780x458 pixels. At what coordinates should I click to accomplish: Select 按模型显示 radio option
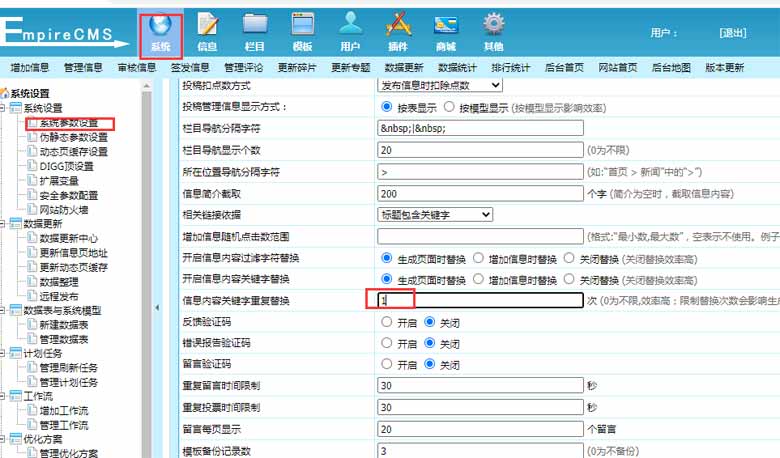tap(449, 107)
